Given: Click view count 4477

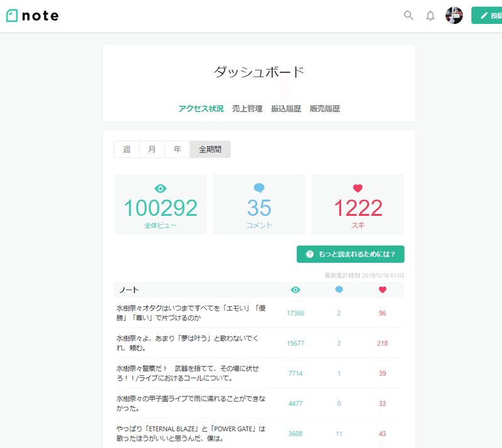Looking at the screenshot, I should [295, 403].
